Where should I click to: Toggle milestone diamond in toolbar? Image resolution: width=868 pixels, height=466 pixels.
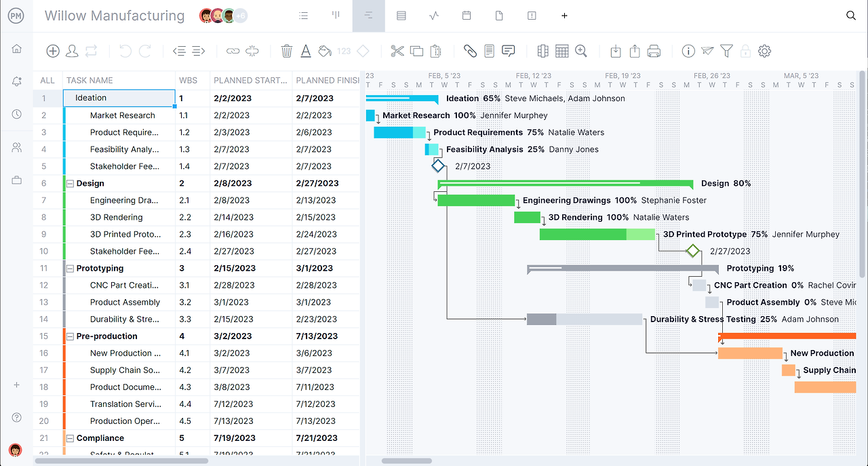363,51
